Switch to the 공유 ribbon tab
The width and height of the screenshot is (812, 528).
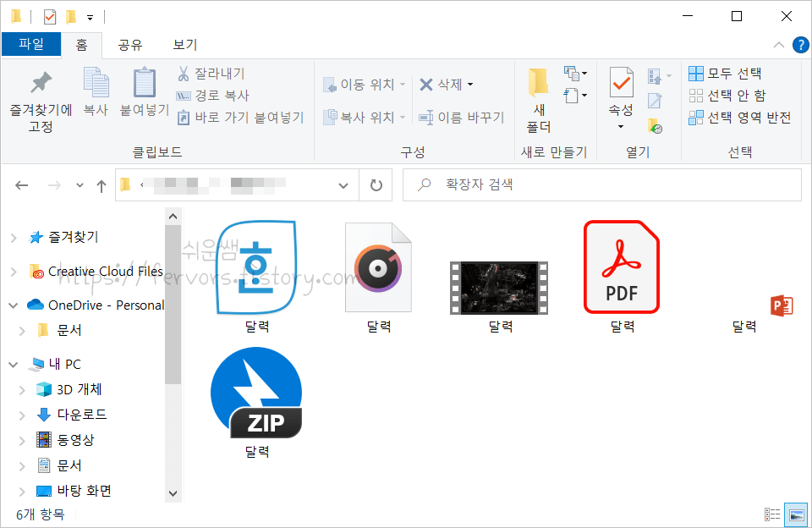tap(130, 45)
